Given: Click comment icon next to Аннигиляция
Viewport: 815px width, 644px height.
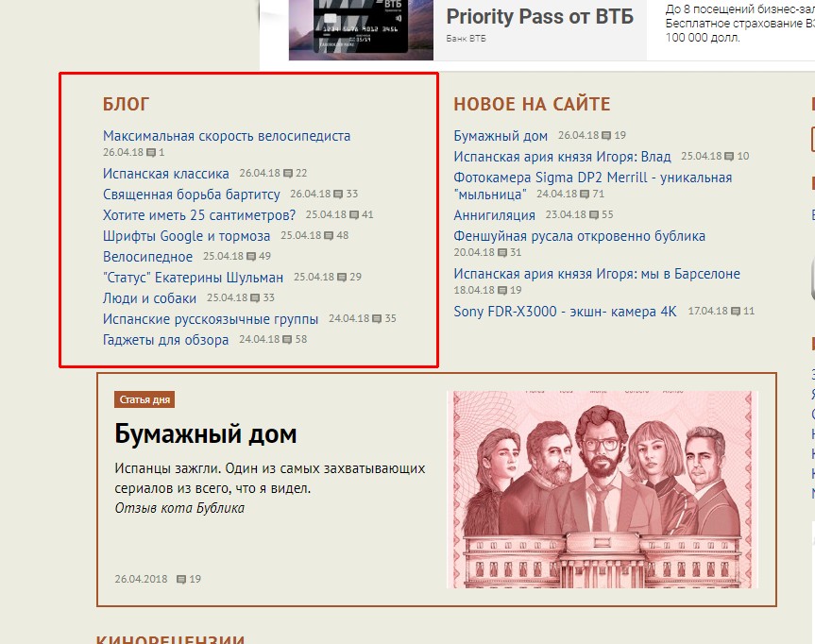Looking at the screenshot, I should pyautogui.click(x=595, y=215).
